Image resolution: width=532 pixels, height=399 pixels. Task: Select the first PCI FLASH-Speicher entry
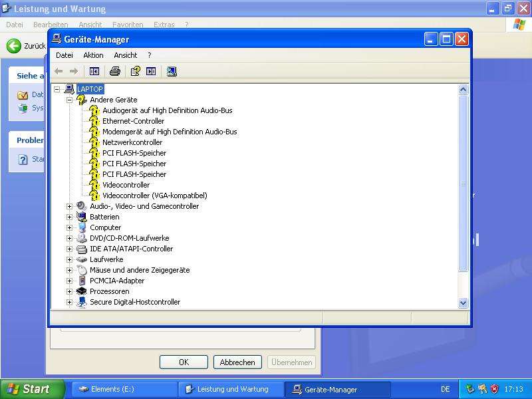pyautogui.click(x=134, y=153)
